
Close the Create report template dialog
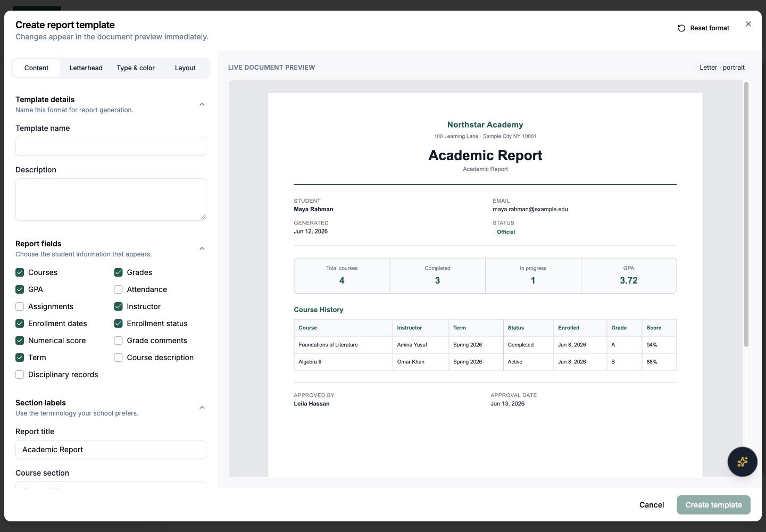tap(748, 24)
